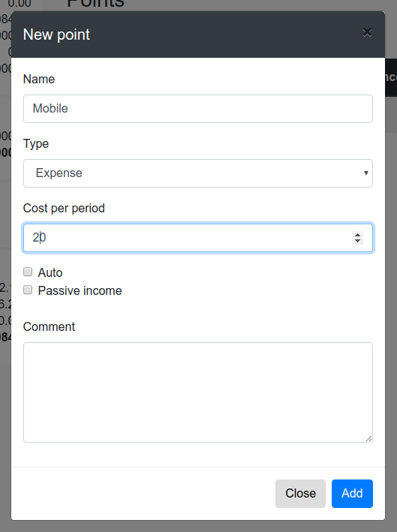The image size is (397, 532).
Task: Click the blue Add button
Action: point(352,493)
